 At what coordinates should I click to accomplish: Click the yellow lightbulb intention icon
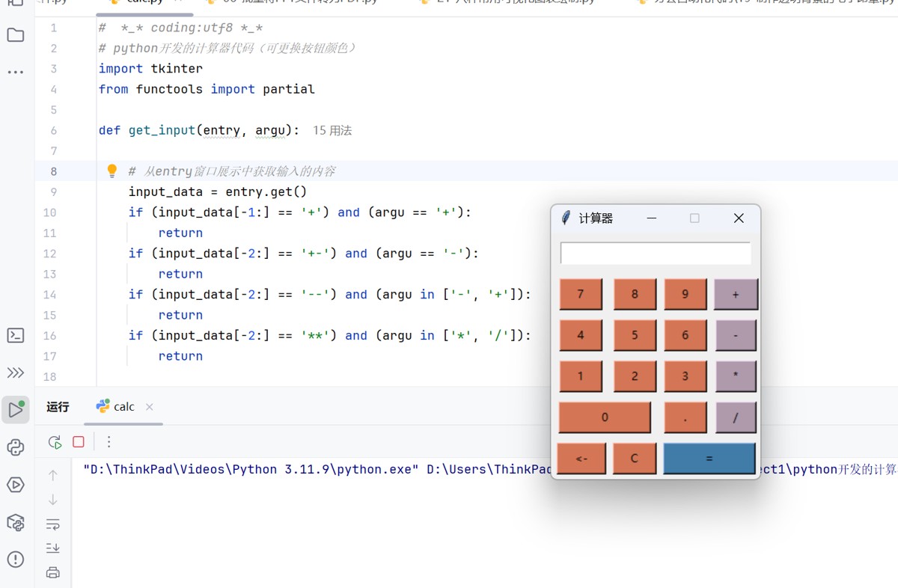coord(112,171)
